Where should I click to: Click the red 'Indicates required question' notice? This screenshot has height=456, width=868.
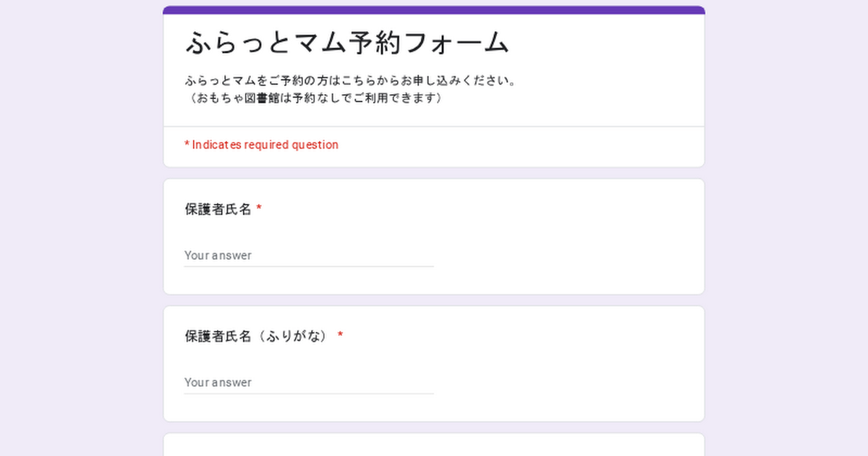[261, 145]
